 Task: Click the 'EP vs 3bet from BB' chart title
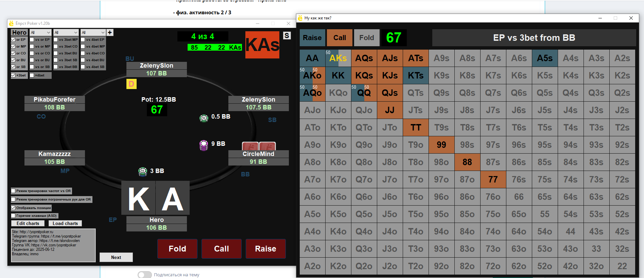[534, 38]
